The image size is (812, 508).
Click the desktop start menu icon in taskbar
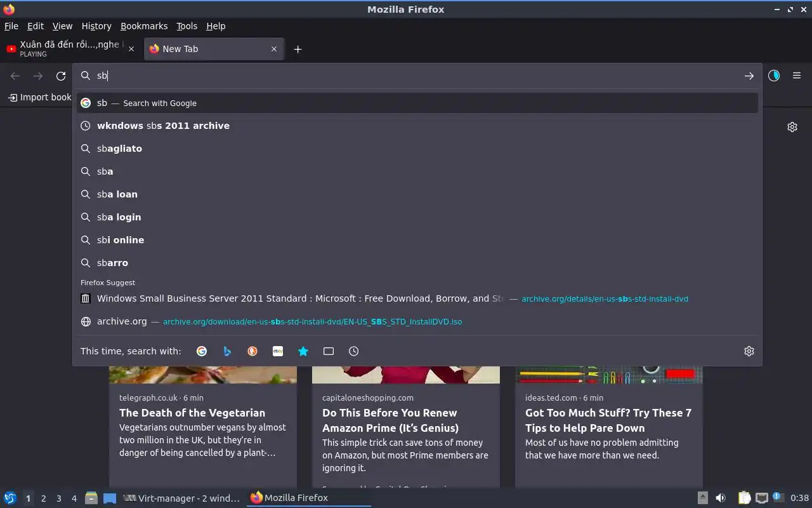10,498
